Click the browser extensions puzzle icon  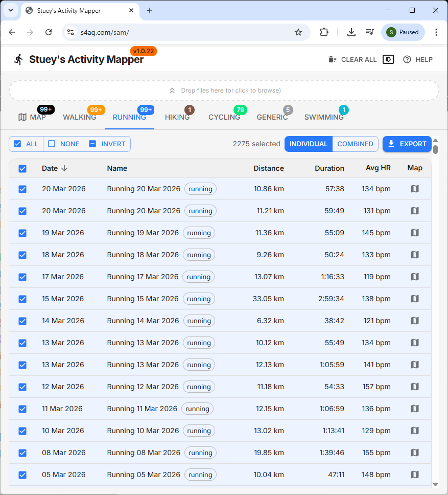coord(324,32)
